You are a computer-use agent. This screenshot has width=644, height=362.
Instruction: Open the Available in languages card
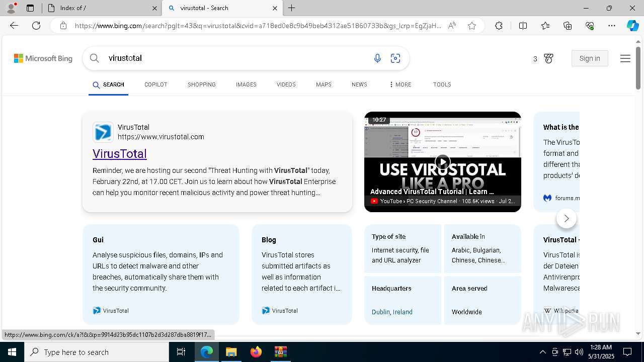pyautogui.click(x=482, y=248)
